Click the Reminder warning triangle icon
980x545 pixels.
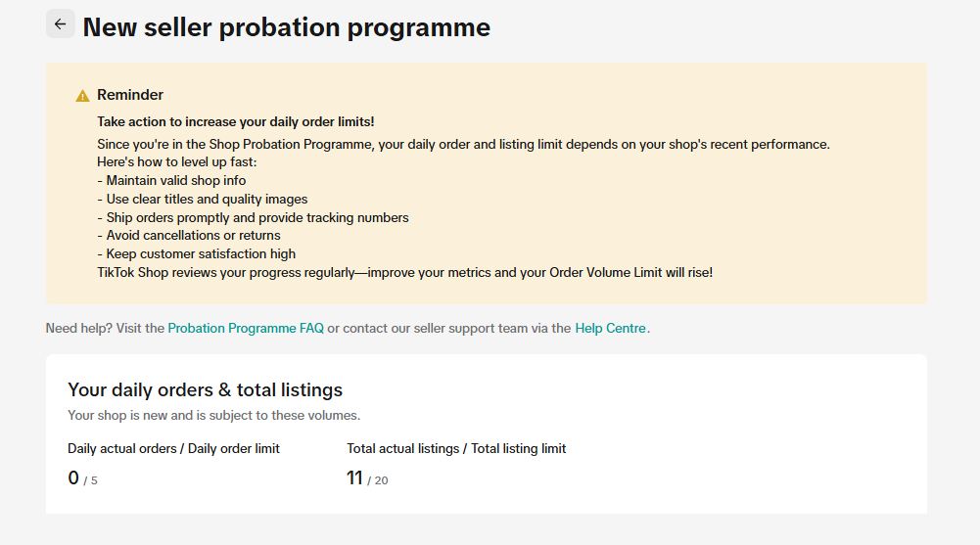82,96
